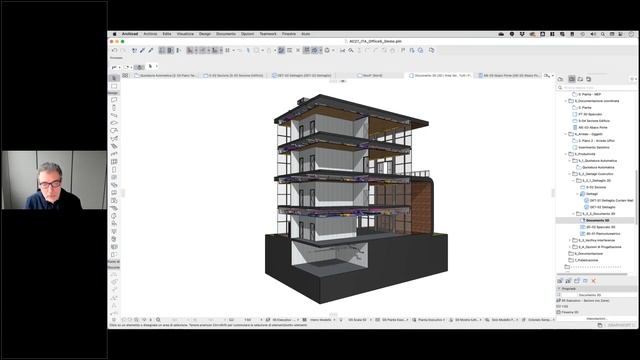The height and width of the screenshot is (360, 640).
Task: Expand 5_4_Opzioni di Progettazione folder
Action: pos(570,247)
